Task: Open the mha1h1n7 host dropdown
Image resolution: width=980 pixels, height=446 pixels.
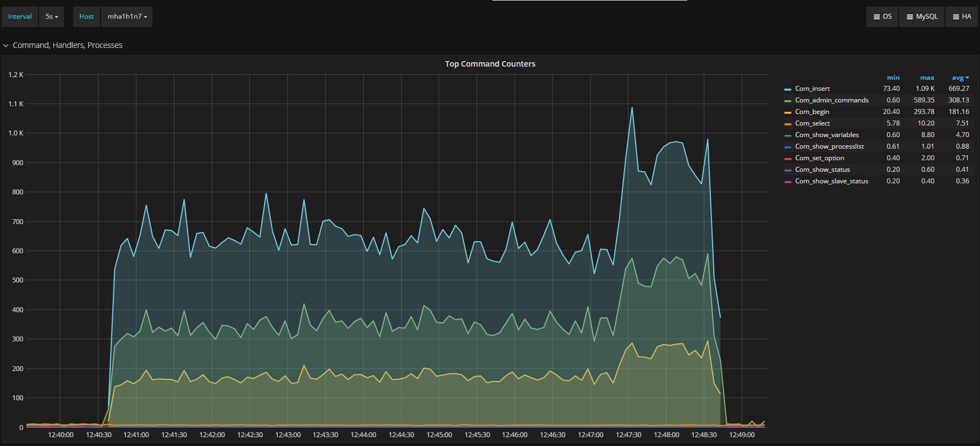Action: 127,17
